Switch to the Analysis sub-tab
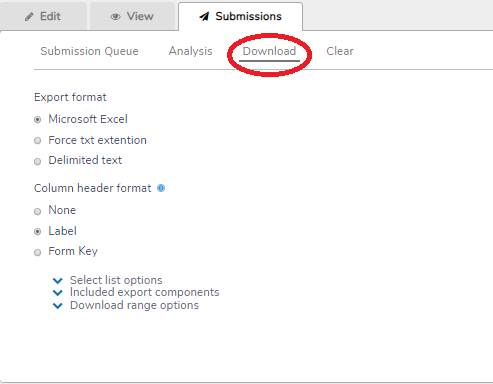The image size is (493, 384). (x=190, y=51)
